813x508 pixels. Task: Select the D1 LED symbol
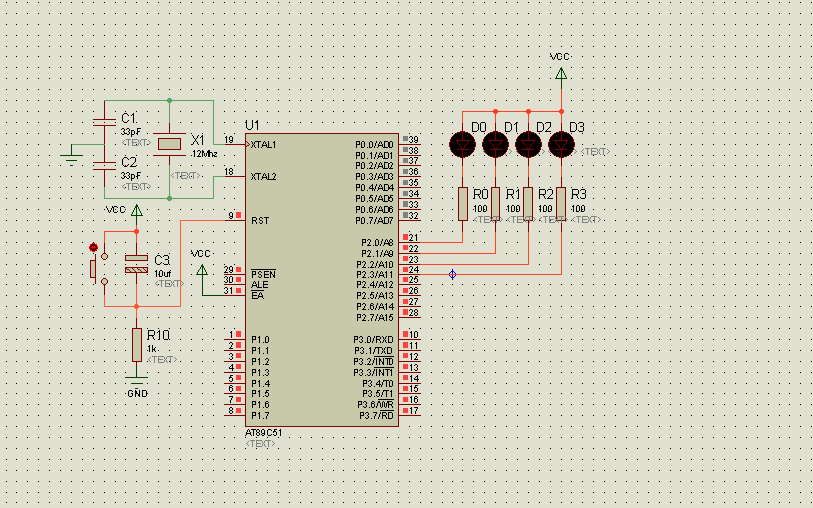(x=496, y=145)
